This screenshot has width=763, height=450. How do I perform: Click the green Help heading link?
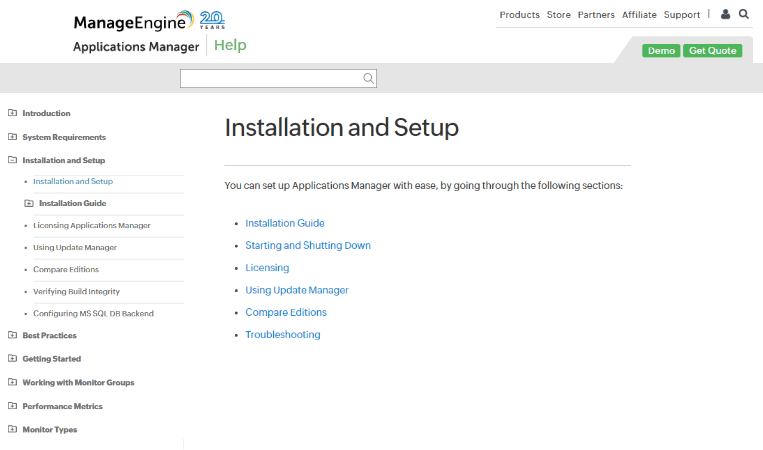(x=230, y=45)
